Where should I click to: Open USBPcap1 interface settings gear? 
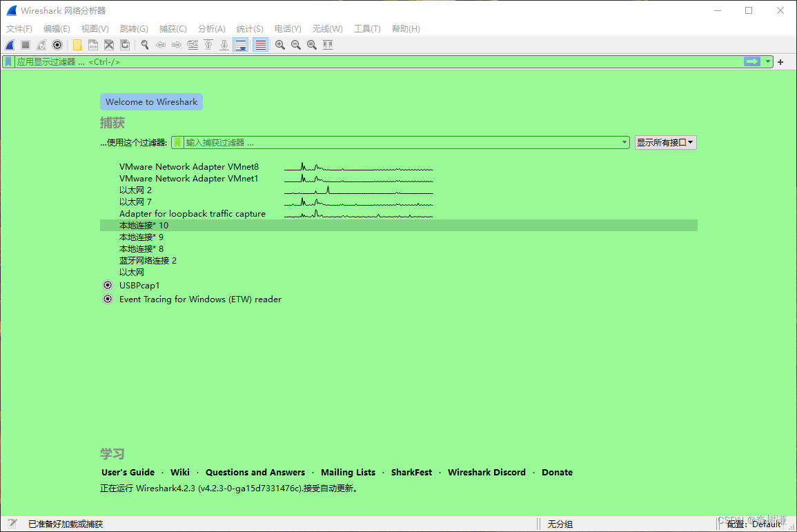click(107, 285)
